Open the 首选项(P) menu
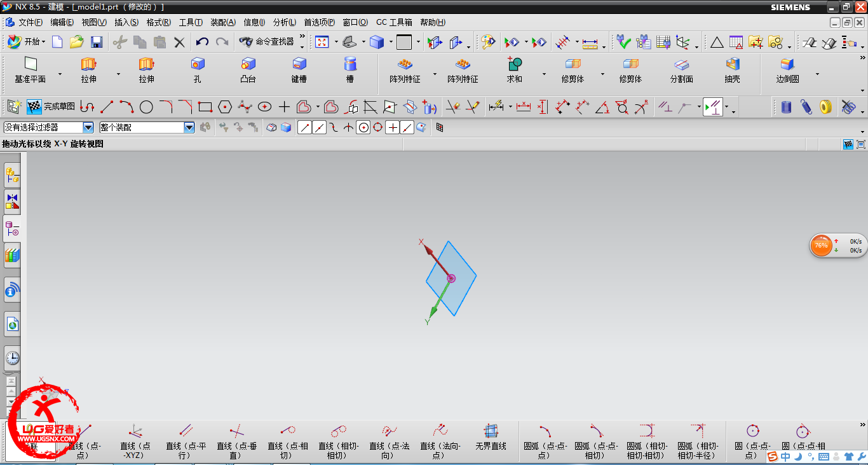The height and width of the screenshot is (465, 868). tap(320, 22)
